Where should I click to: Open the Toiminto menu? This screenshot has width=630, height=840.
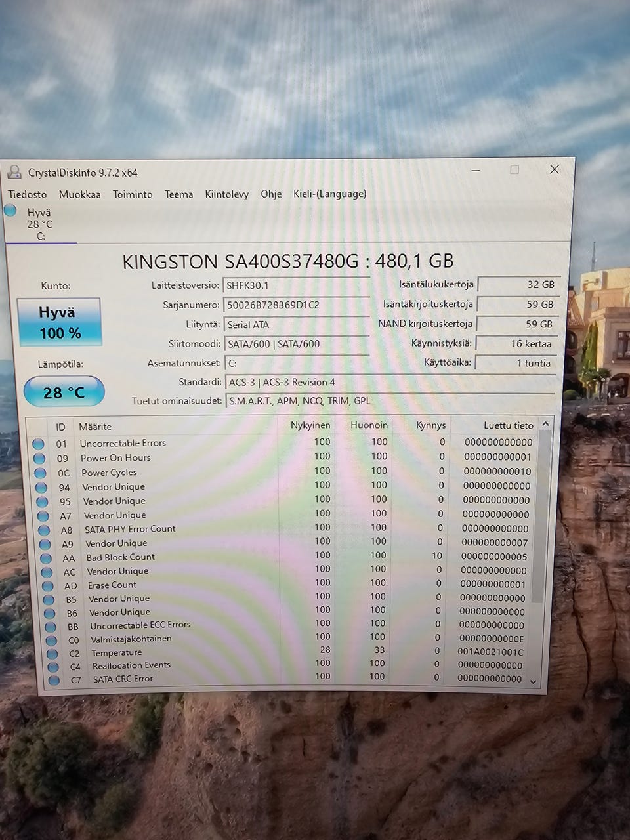(x=133, y=194)
